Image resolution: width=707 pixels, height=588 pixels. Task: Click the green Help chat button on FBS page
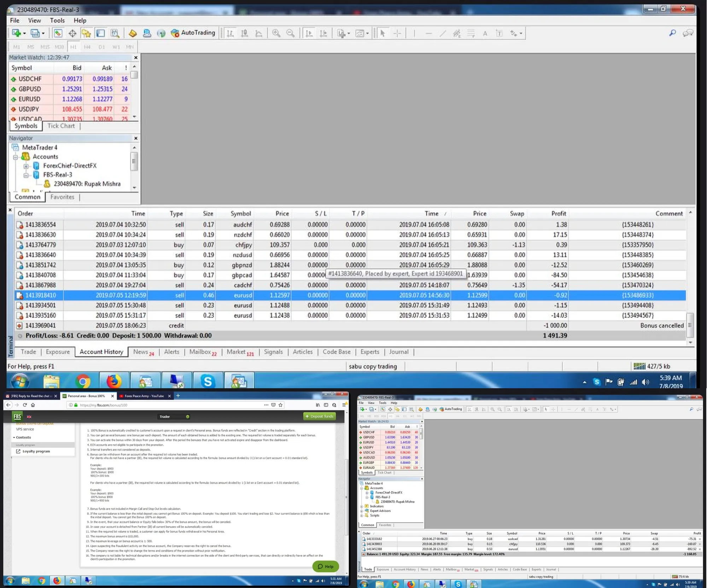coord(326,566)
